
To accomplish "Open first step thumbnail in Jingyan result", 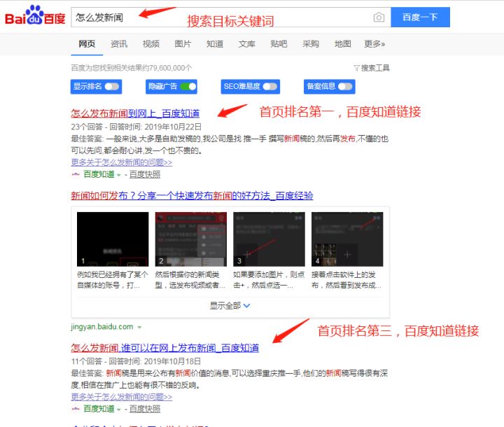I will pyautogui.click(x=112, y=239).
